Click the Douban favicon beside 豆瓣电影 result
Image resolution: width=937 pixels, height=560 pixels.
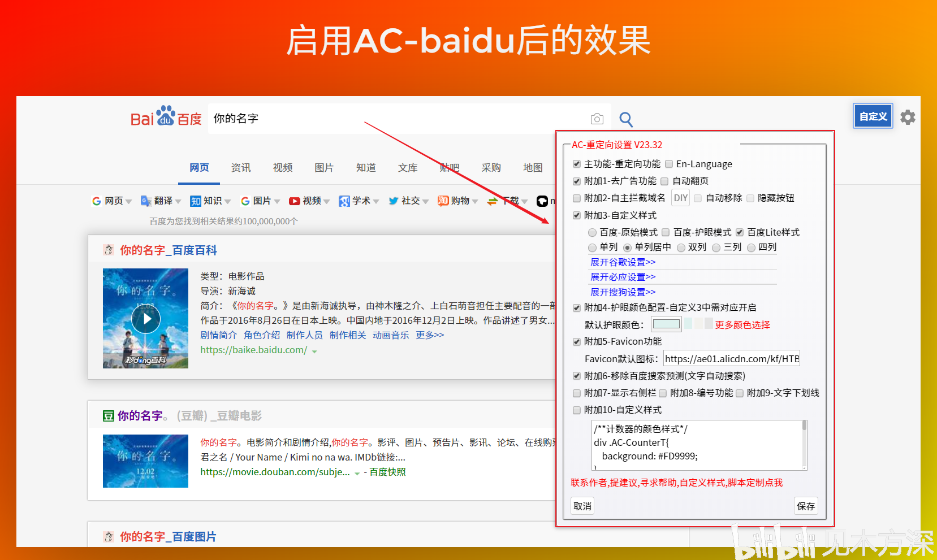point(109,416)
